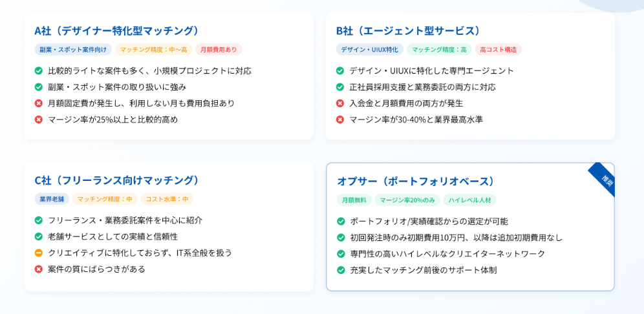Click the マッチング精度：高 green tag
This screenshot has height=314, width=644.
[x=439, y=50]
